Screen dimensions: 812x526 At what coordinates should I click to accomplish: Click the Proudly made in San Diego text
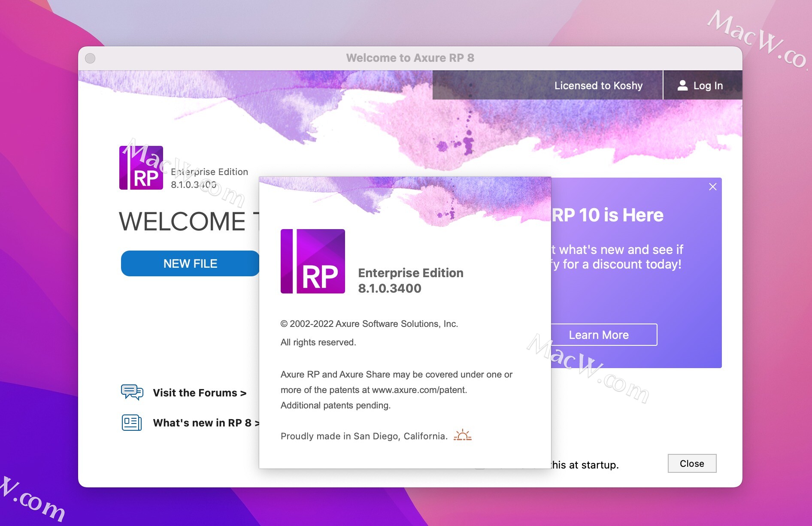[364, 436]
